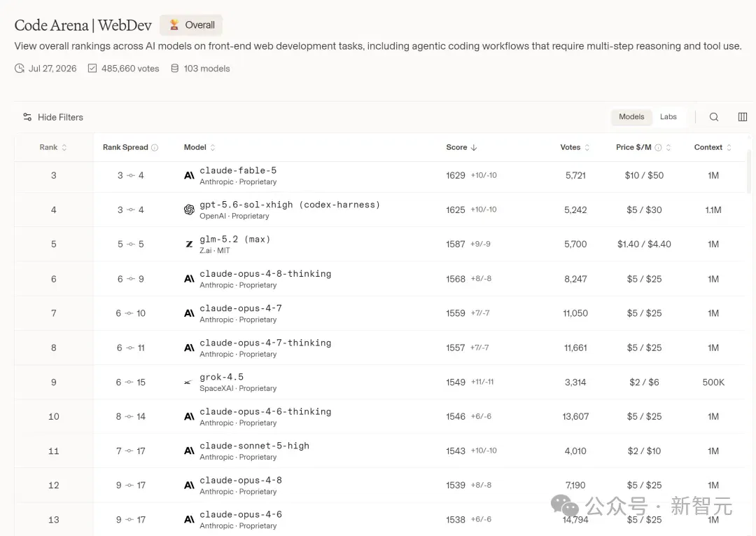Click the 1.1M context cell
This screenshot has height=536, width=756.
pos(713,210)
